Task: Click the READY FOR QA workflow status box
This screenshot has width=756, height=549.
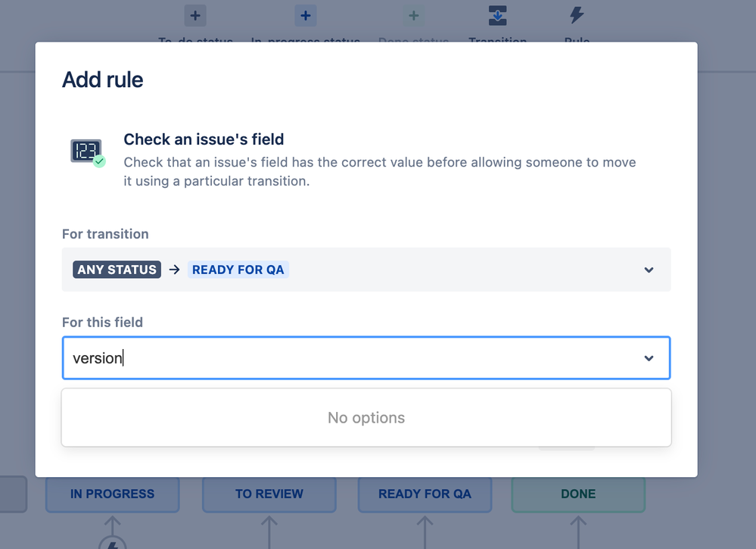Action: point(425,494)
